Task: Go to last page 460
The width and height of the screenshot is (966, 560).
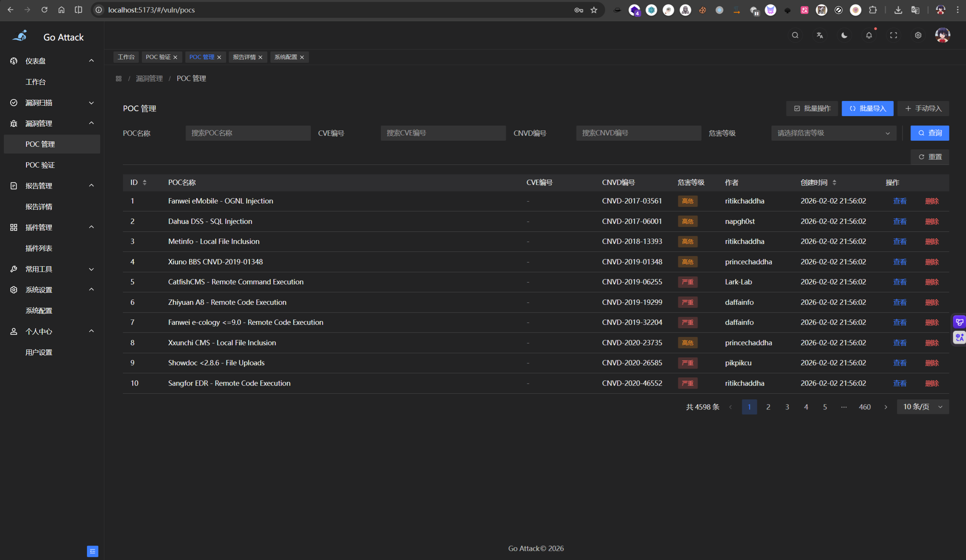Action: point(865,407)
